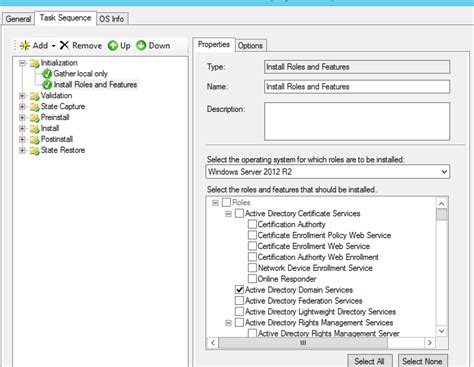Click roles list scroll right arrow
The width and height of the screenshot is (474, 367).
pos(430,343)
